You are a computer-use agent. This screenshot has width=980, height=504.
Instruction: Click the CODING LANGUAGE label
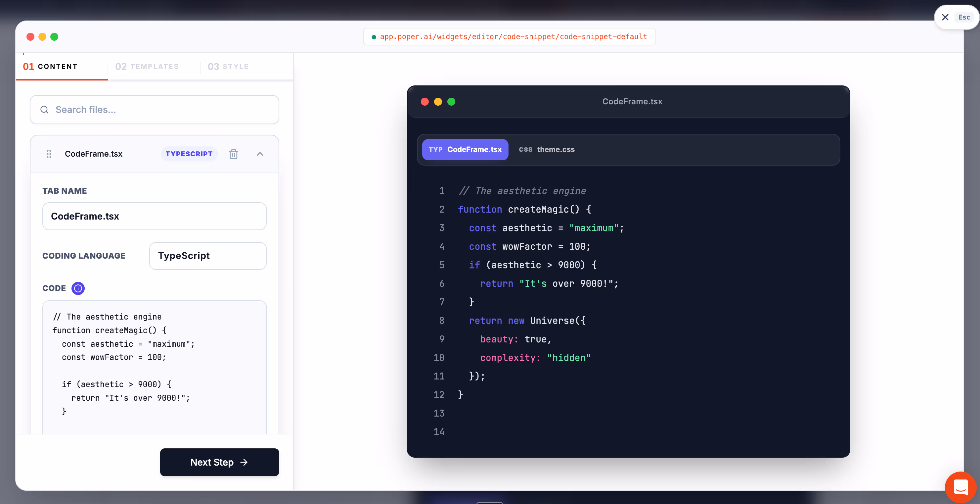click(x=84, y=256)
